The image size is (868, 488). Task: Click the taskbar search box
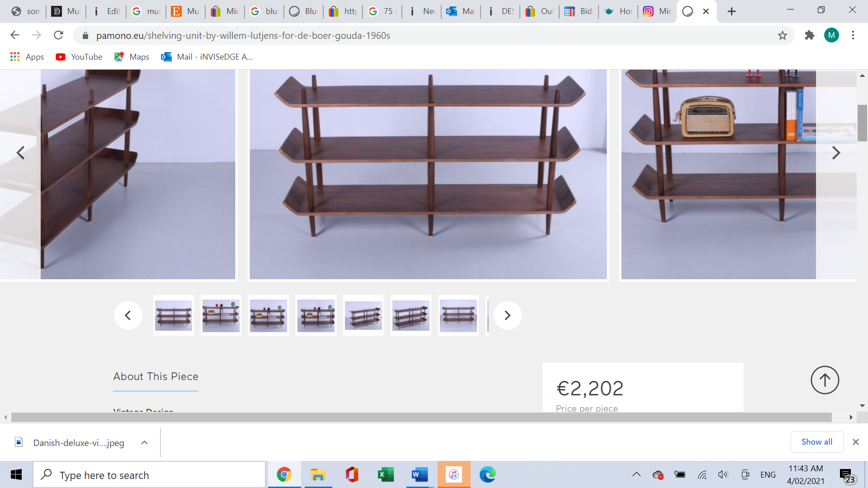coord(149,475)
